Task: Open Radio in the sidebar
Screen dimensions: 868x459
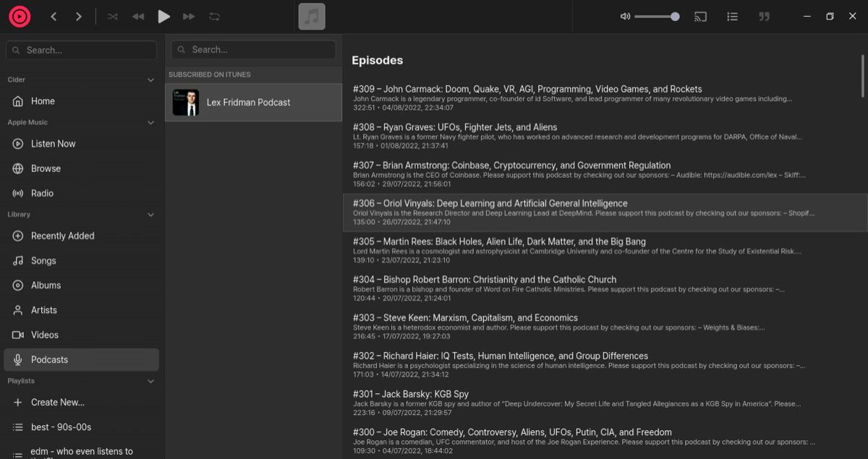Action: (x=81, y=193)
